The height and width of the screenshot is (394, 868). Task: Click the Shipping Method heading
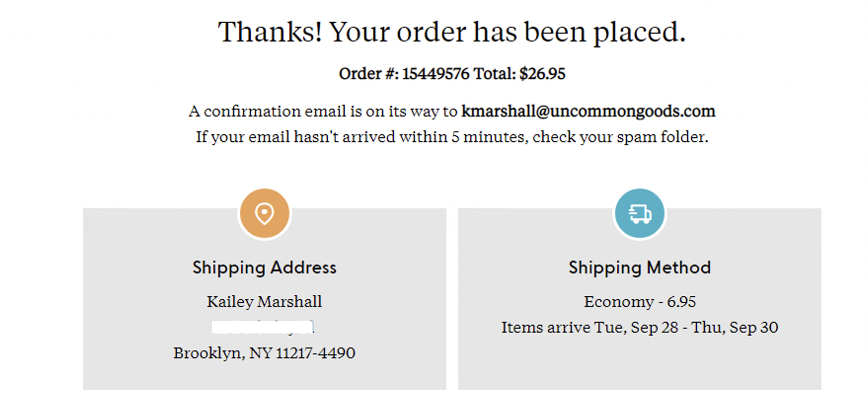click(640, 267)
